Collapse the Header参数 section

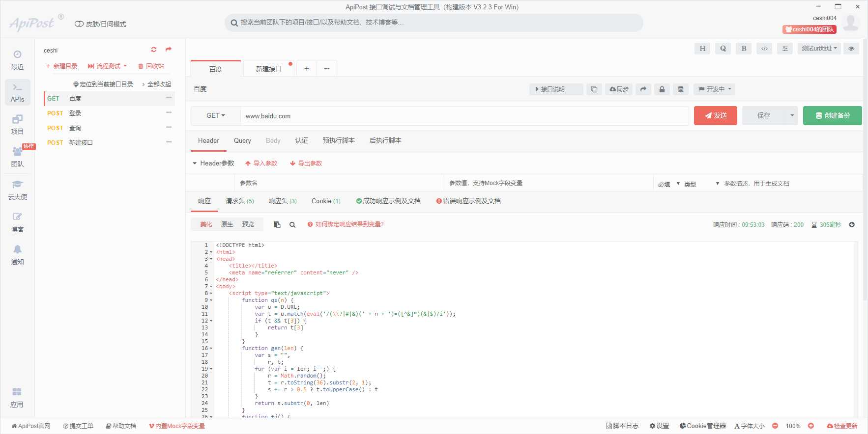pyautogui.click(x=195, y=163)
